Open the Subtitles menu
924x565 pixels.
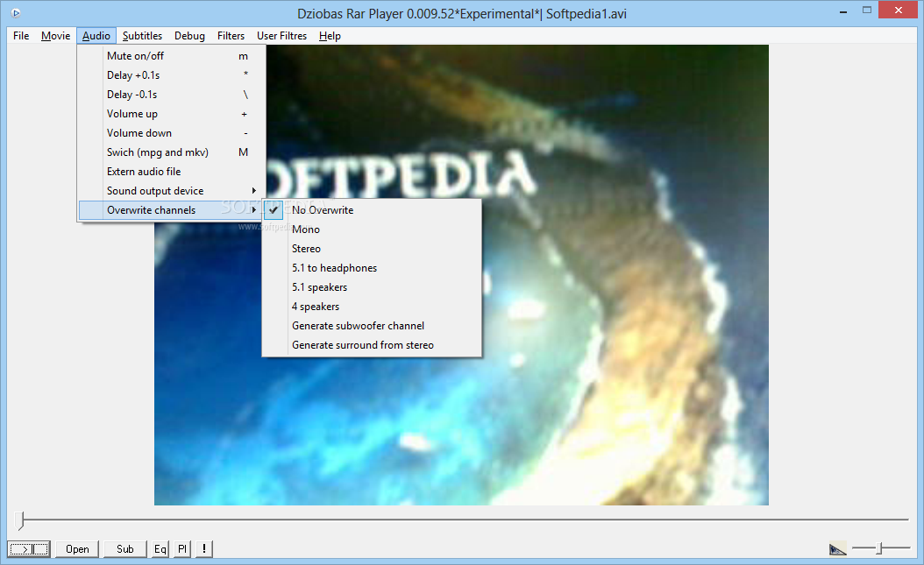click(x=142, y=36)
